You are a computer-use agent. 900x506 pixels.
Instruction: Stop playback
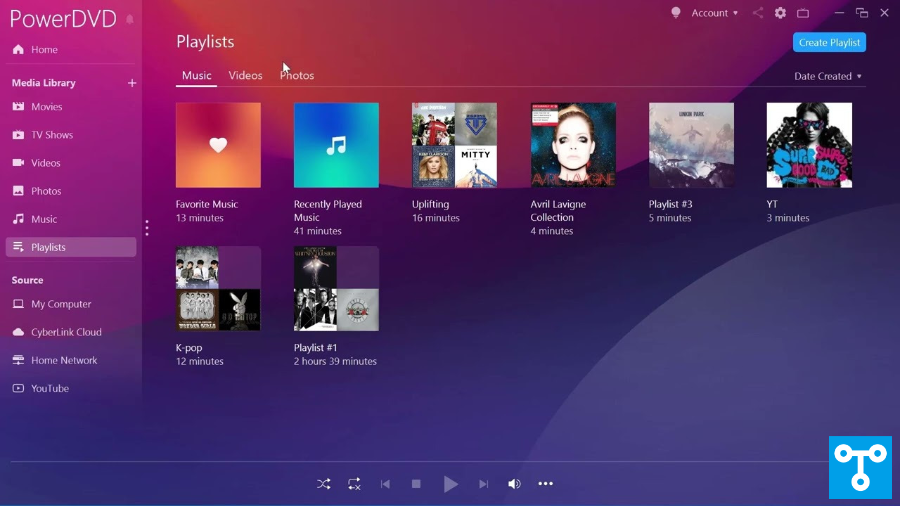416,484
